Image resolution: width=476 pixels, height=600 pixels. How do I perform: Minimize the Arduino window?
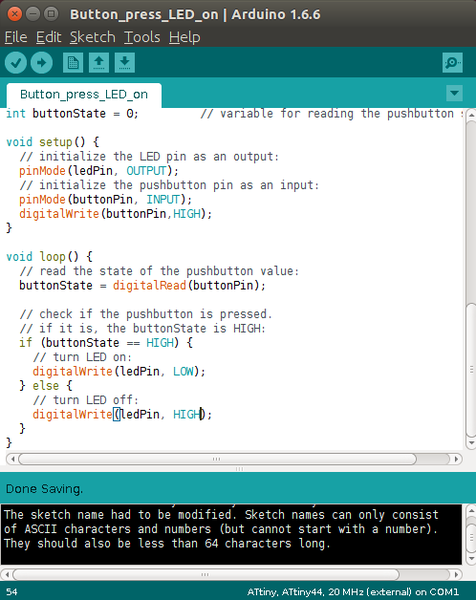point(33,15)
